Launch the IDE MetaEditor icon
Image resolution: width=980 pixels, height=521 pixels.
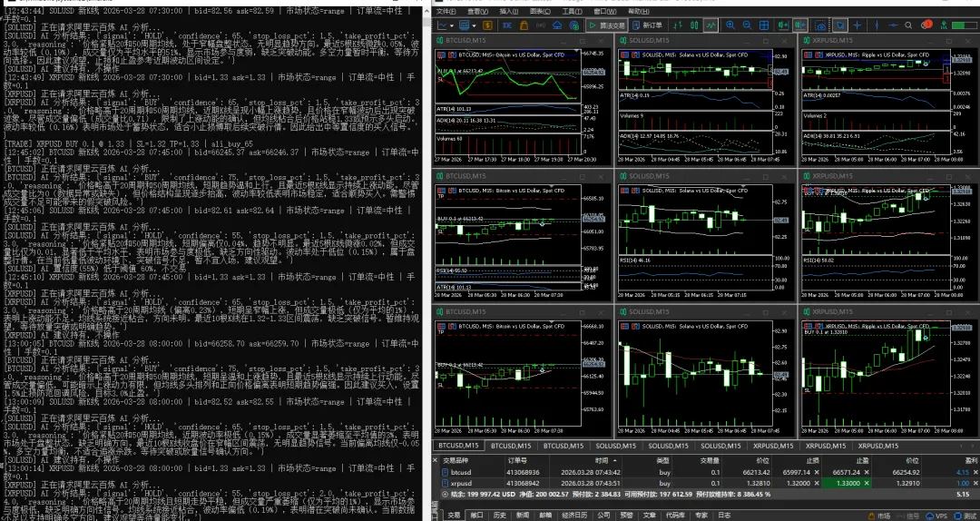coord(507,25)
